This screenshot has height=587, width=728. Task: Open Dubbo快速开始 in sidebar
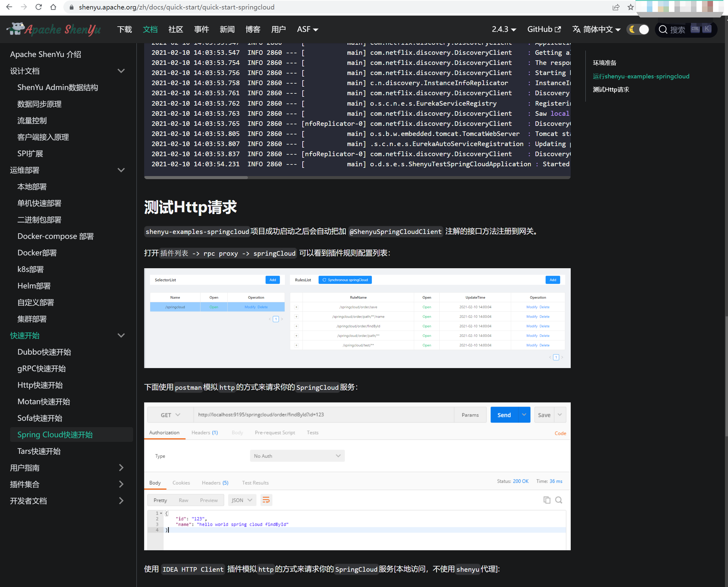coord(44,352)
